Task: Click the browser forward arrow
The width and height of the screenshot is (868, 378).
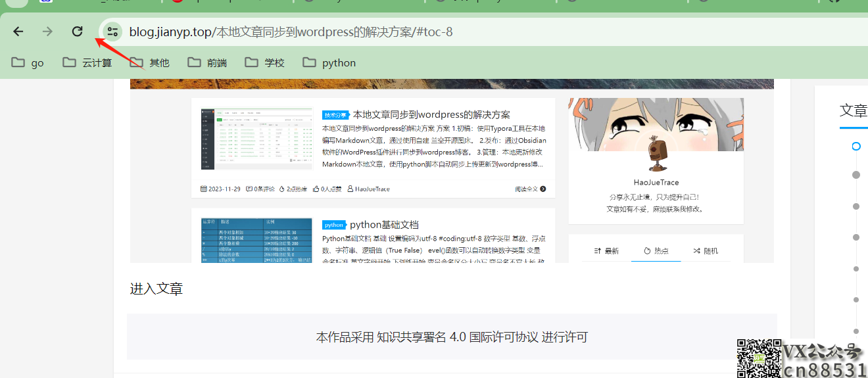Action: point(47,32)
